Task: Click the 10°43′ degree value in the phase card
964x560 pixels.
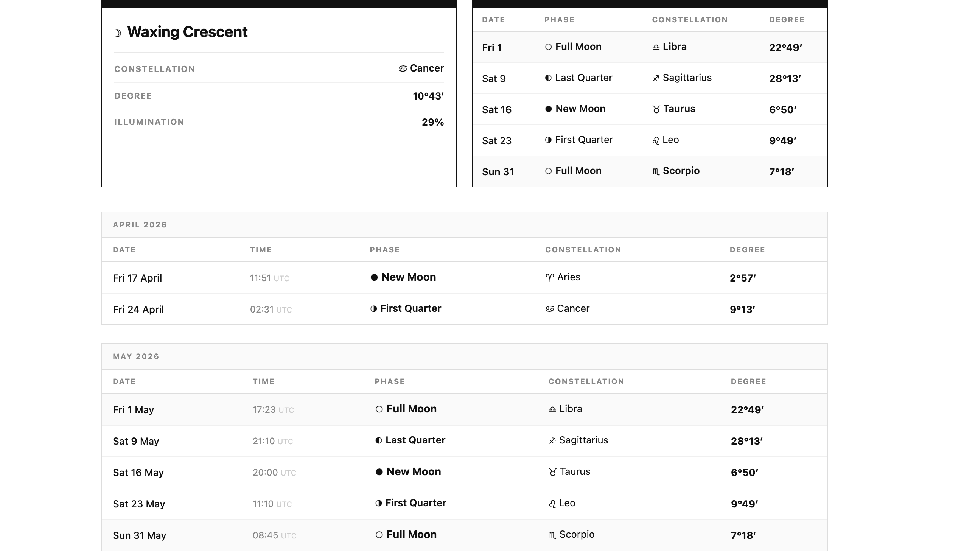Action: (428, 96)
